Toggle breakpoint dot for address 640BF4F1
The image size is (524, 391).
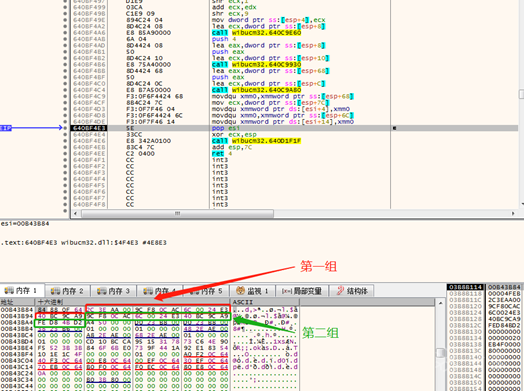(x=65, y=160)
